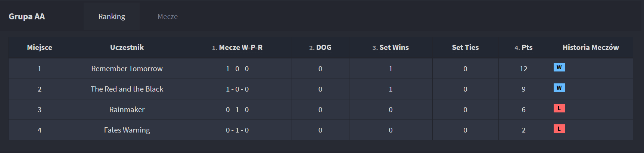Select the Rainmaker participant name
Image resolution: width=644 pixels, height=153 pixels.
click(x=127, y=109)
